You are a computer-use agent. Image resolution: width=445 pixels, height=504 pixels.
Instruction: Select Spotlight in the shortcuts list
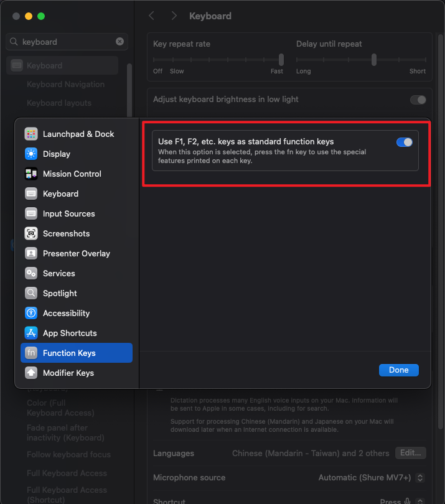60,293
